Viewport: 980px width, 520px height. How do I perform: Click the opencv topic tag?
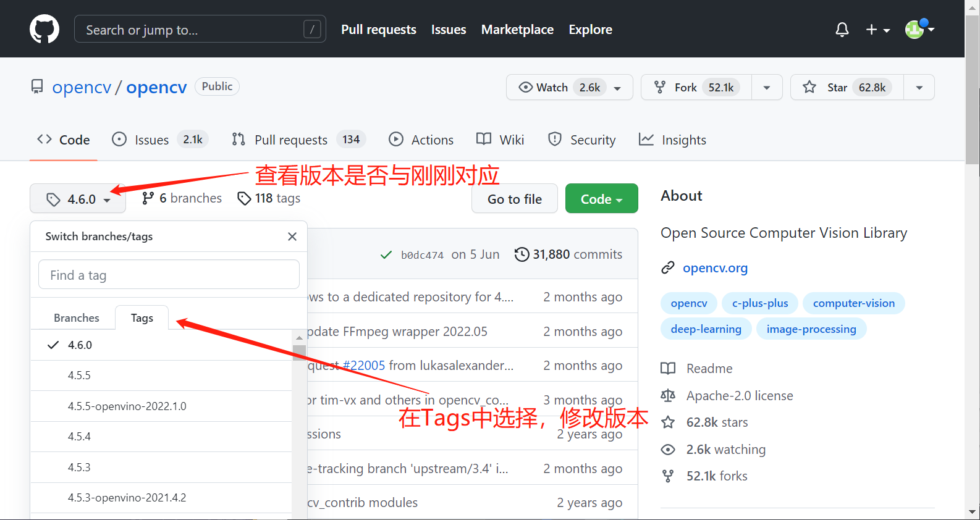689,303
